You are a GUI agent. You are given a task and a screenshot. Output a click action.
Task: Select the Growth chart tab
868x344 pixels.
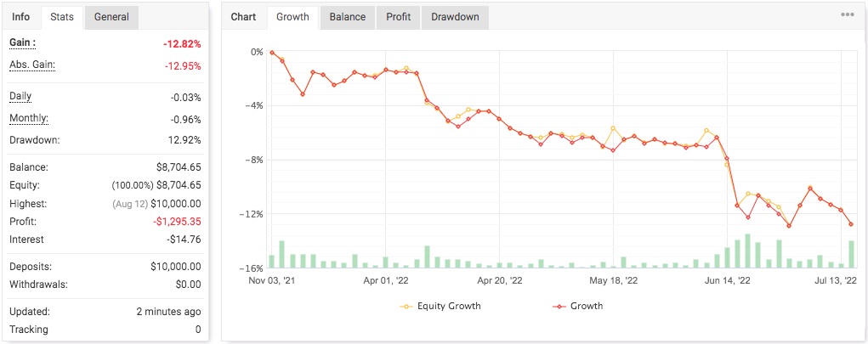point(292,17)
